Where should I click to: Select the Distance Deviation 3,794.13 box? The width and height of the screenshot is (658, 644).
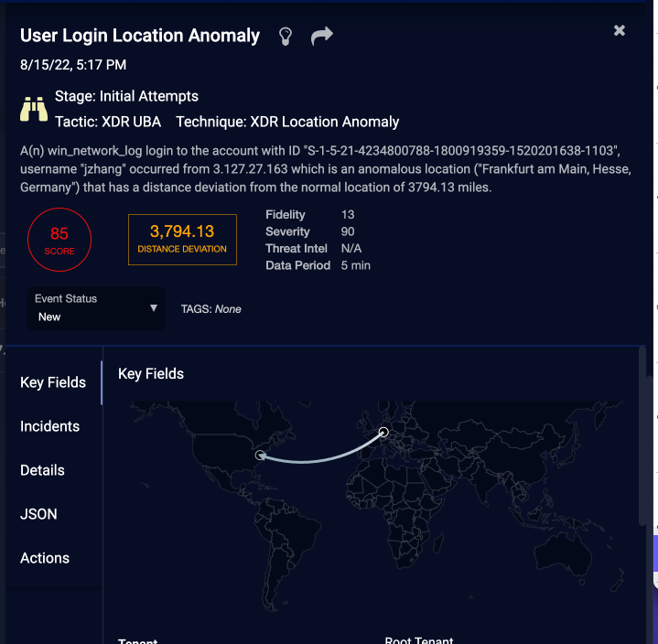tap(182, 240)
